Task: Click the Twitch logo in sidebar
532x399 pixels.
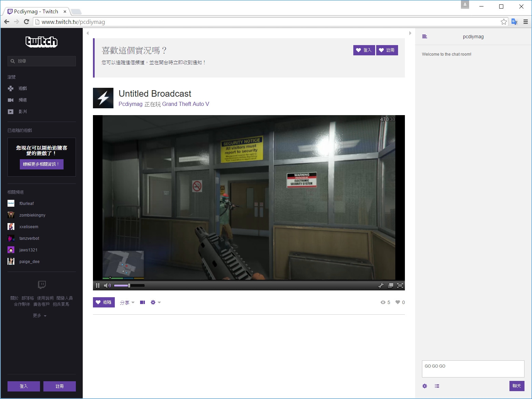Action: tap(41, 42)
